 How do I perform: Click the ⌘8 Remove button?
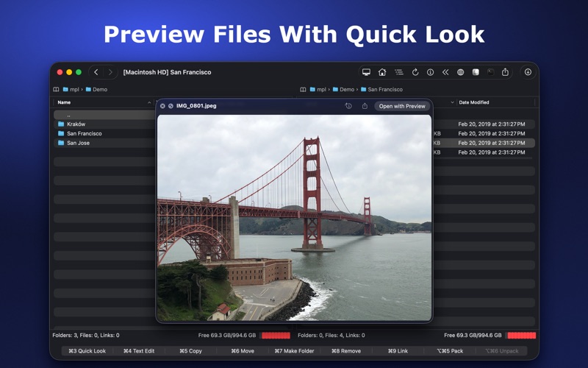(345, 351)
